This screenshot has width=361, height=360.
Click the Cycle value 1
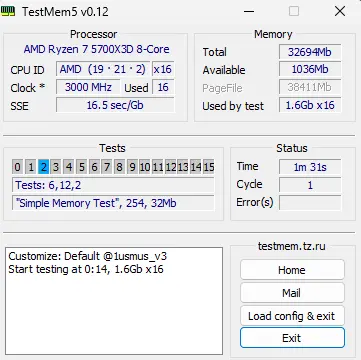310,185
